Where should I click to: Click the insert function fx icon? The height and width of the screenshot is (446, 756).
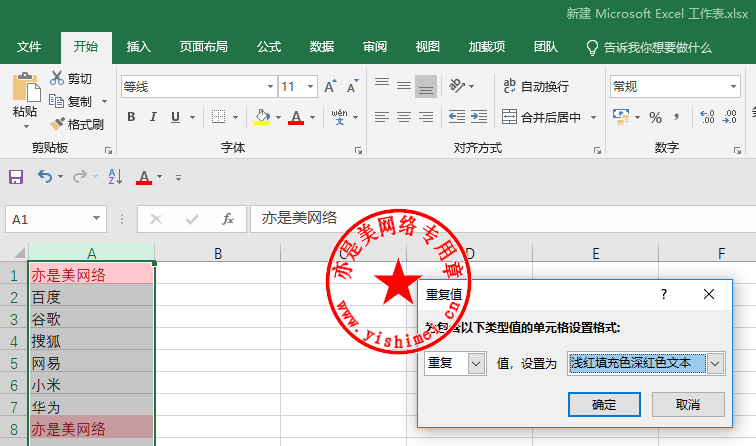(x=228, y=219)
